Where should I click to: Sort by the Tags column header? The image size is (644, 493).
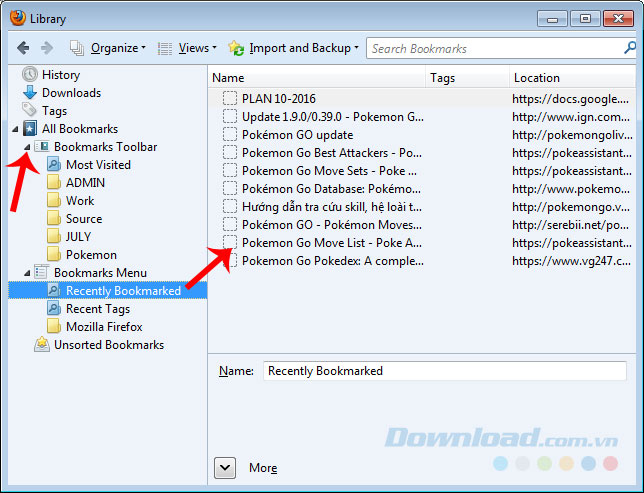coord(467,78)
